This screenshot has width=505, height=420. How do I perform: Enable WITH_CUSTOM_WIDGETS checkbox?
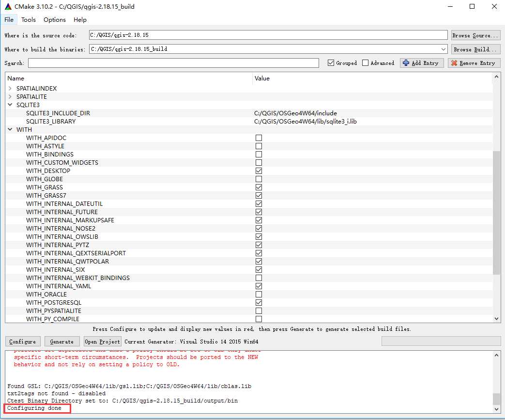click(x=259, y=162)
